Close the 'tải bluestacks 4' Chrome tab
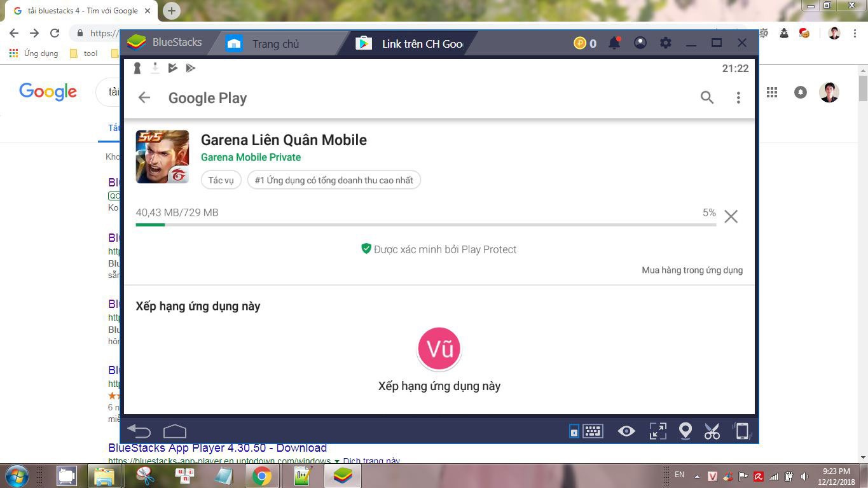Screen dimensions: 868x488 [x=148, y=11]
